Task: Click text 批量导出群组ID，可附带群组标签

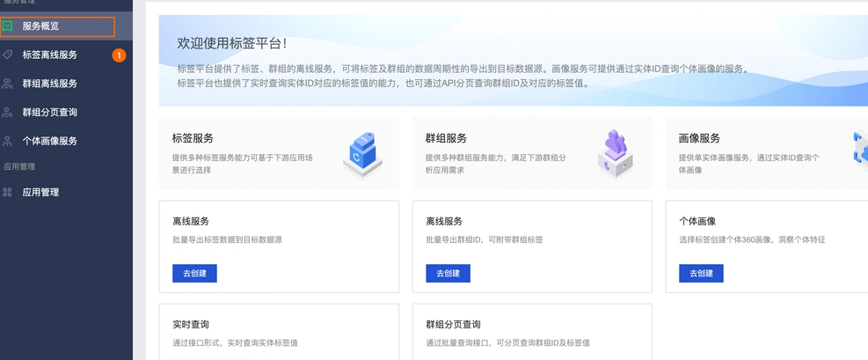Action: click(485, 239)
